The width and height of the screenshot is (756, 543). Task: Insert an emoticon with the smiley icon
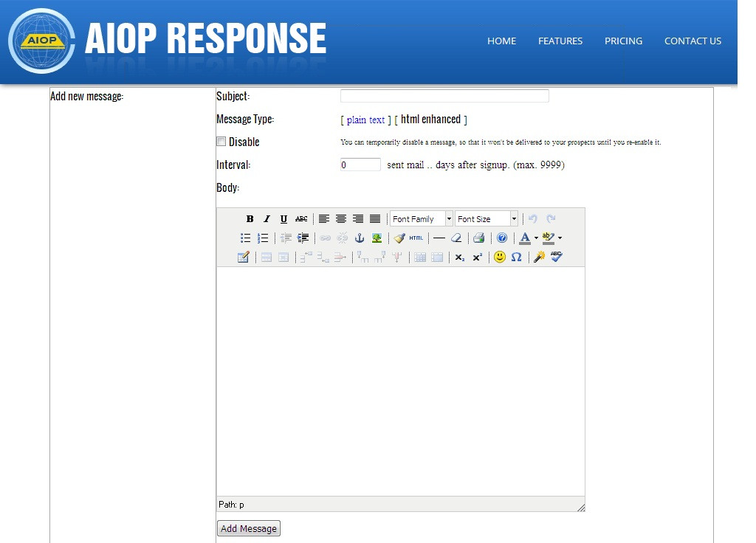tap(500, 257)
